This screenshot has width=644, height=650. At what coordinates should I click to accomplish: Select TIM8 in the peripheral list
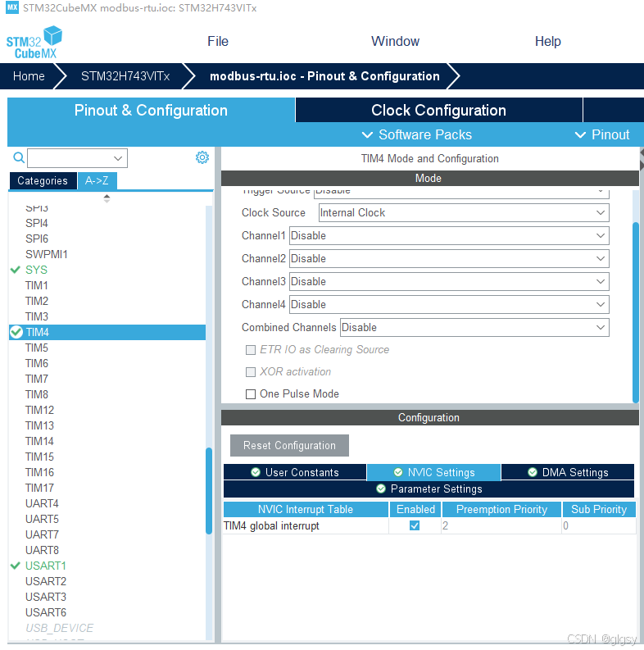click(37, 394)
